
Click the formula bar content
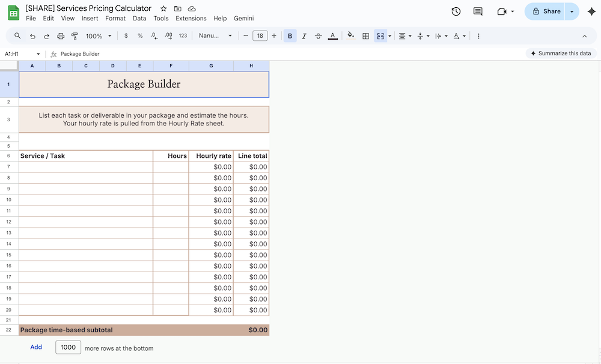80,54
